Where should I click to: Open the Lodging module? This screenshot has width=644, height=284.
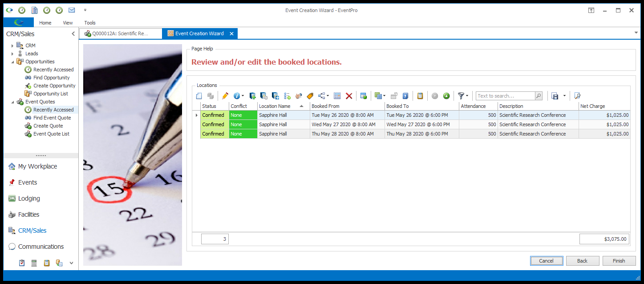(x=29, y=198)
